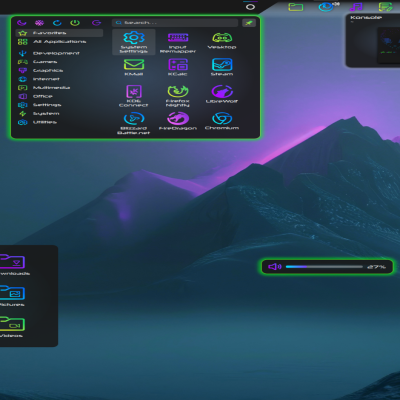Screen dimensions: 400x400
Task: Open the Downloads folder on desktop
Action: 13,265
